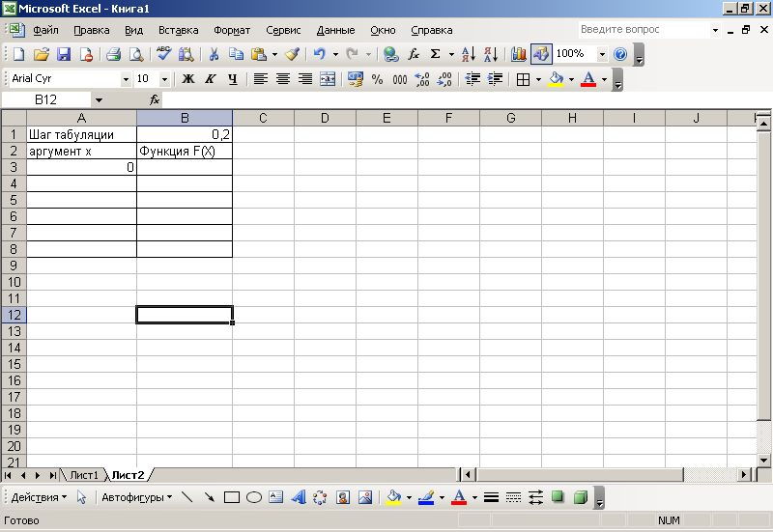Toggle bold (Ж) formatting
The height and width of the screenshot is (532, 773).
(188, 79)
